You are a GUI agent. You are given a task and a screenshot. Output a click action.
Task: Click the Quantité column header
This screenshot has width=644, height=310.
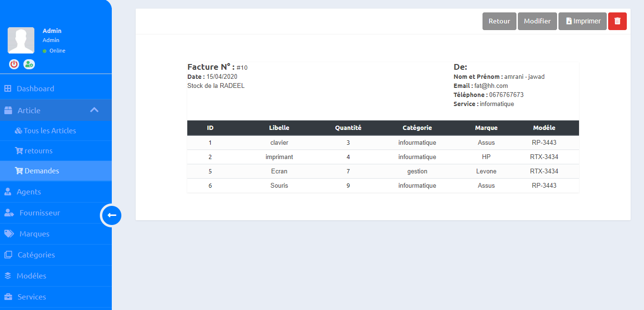click(348, 128)
